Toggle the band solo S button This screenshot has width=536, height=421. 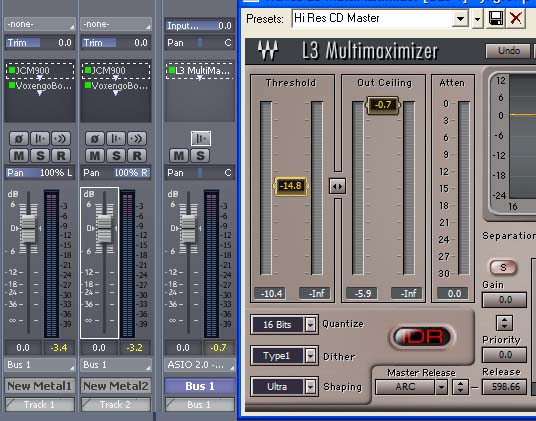[x=503, y=267]
